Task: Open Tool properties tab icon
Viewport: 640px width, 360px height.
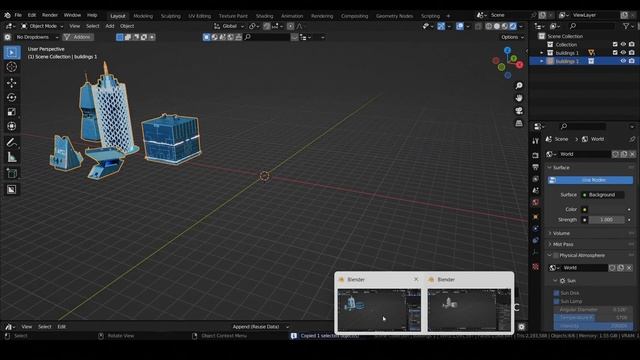Action: point(536,141)
